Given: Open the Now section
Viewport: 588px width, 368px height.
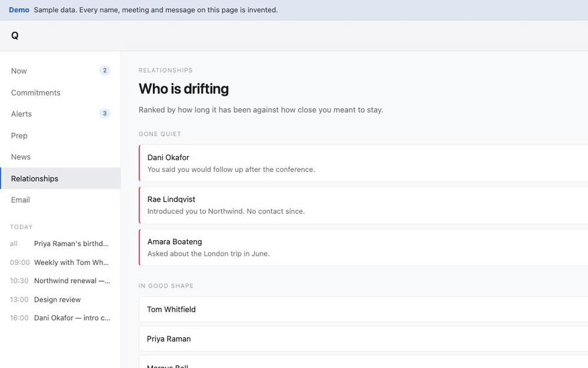Looking at the screenshot, I should pos(60,71).
